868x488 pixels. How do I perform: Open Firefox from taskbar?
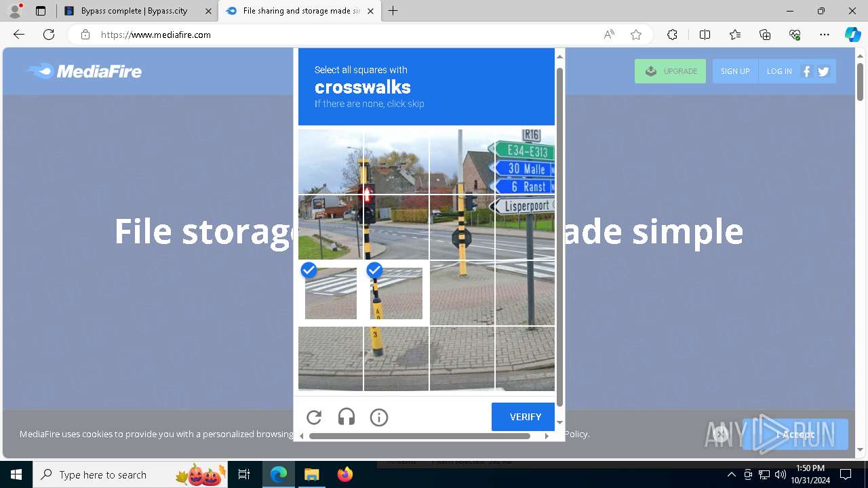pos(344,474)
